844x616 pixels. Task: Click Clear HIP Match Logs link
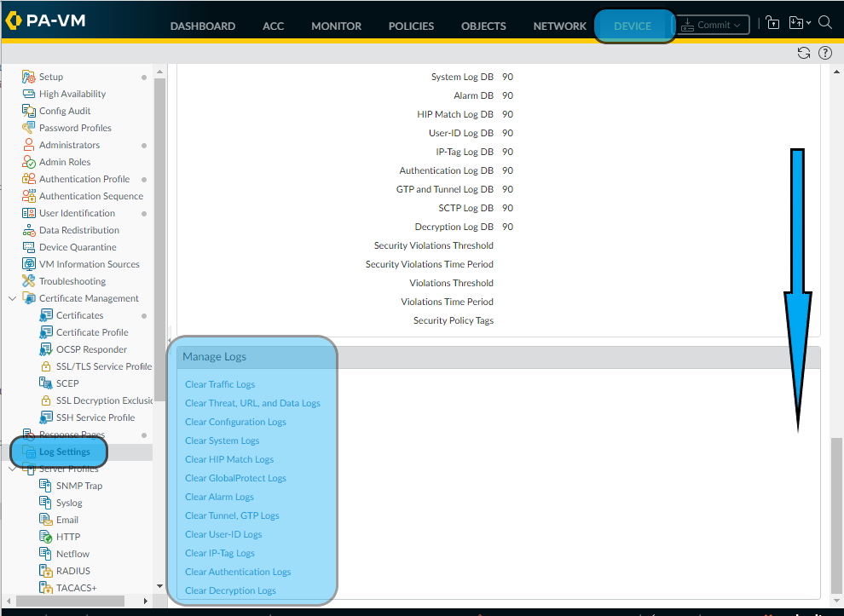point(229,459)
